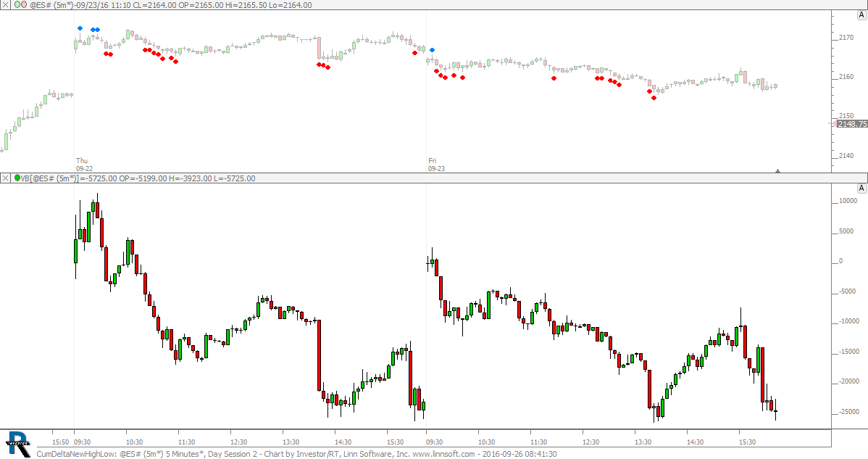Click the www.linnsoft.com text in footer

pos(443,454)
